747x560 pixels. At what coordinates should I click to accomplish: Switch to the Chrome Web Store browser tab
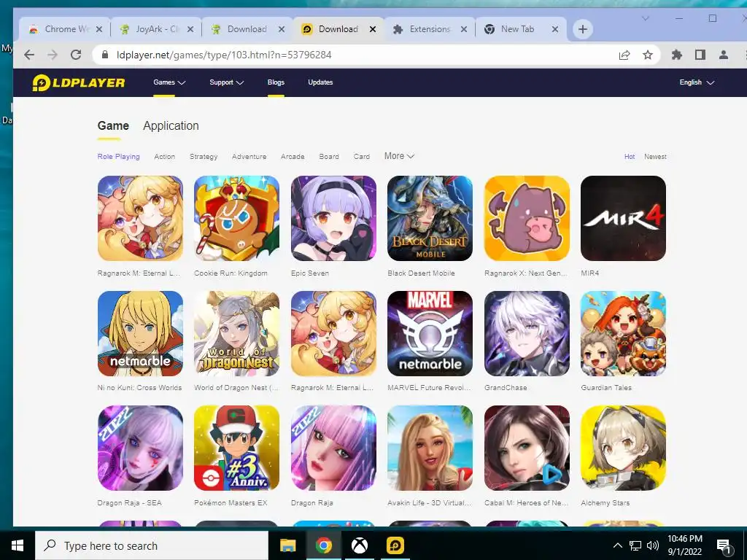coord(65,29)
